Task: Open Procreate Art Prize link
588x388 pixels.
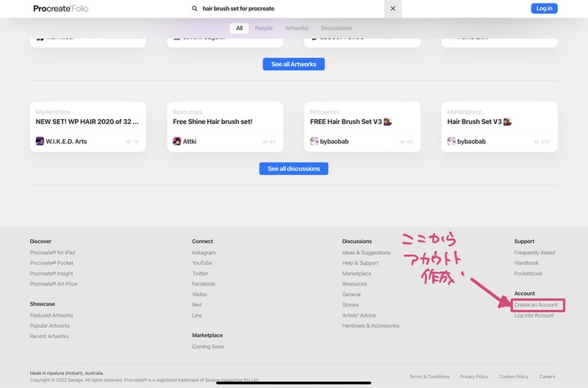Action: pos(54,284)
